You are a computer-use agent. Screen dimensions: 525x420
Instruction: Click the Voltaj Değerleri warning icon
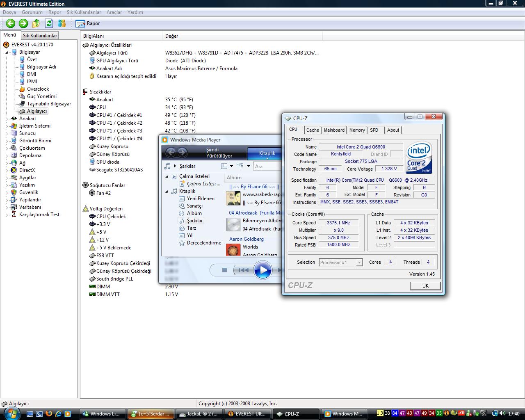pyautogui.click(x=85, y=209)
